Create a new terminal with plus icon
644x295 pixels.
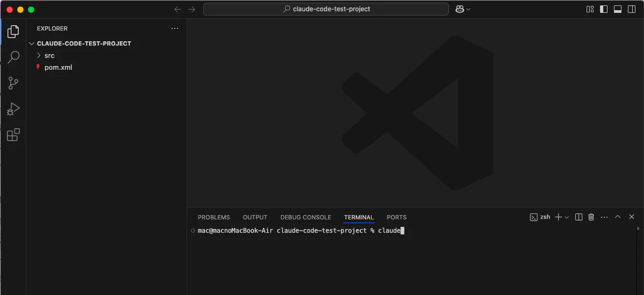pos(558,217)
